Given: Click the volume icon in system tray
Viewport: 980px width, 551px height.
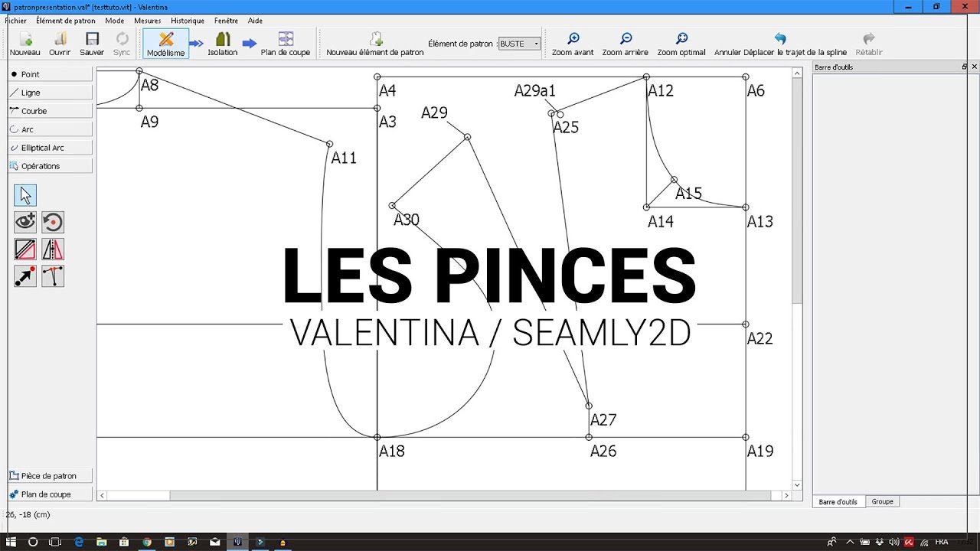Looking at the screenshot, I should point(893,542).
